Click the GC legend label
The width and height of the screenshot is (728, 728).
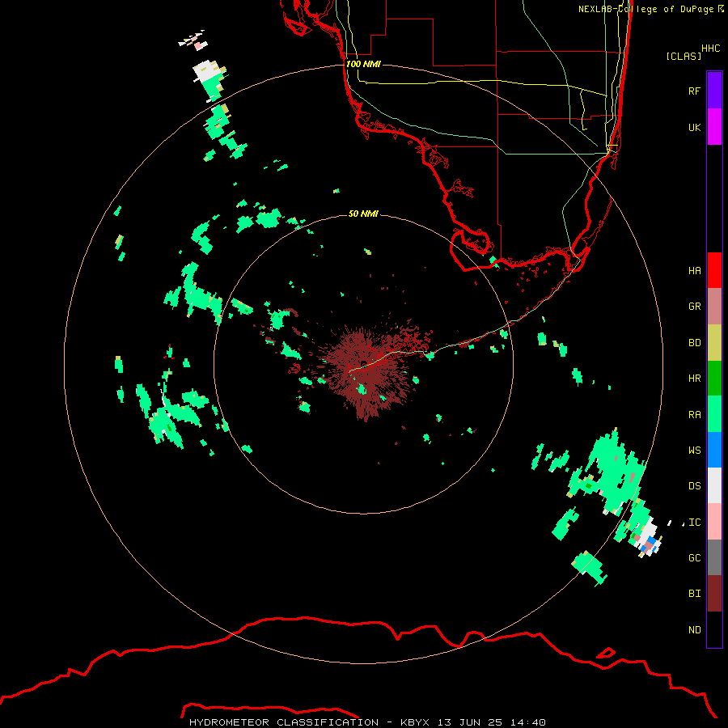click(694, 558)
